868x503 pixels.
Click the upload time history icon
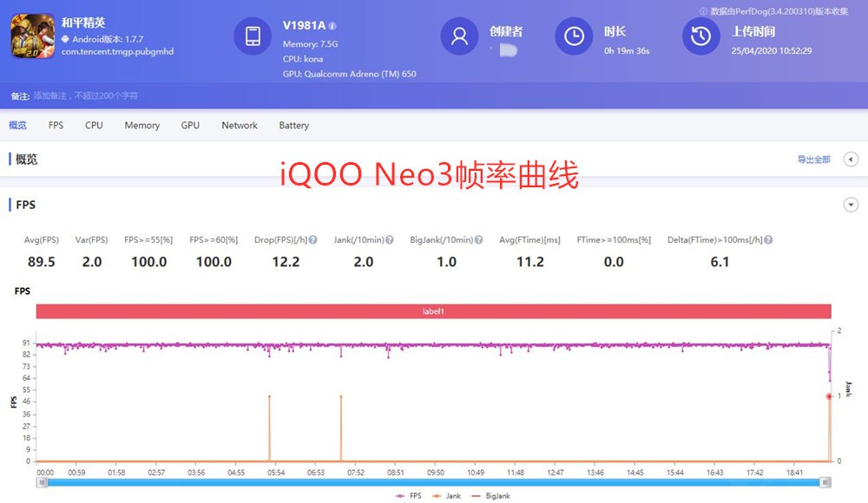tap(700, 36)
